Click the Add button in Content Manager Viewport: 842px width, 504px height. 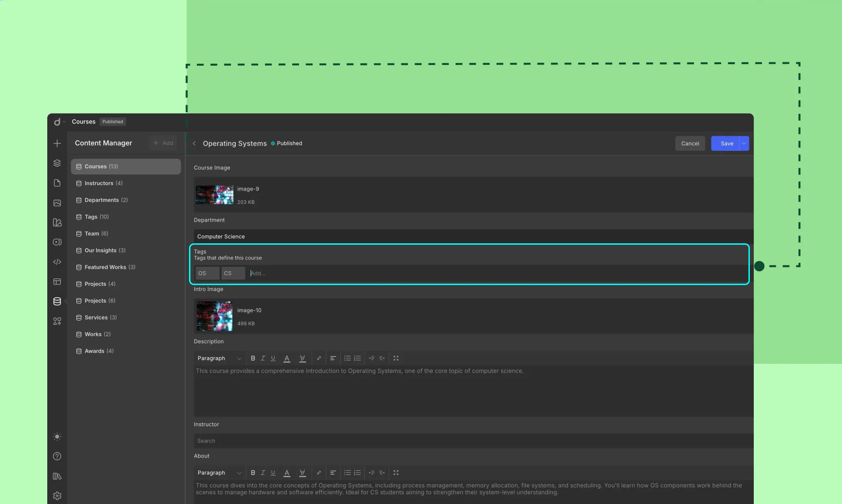163,143
